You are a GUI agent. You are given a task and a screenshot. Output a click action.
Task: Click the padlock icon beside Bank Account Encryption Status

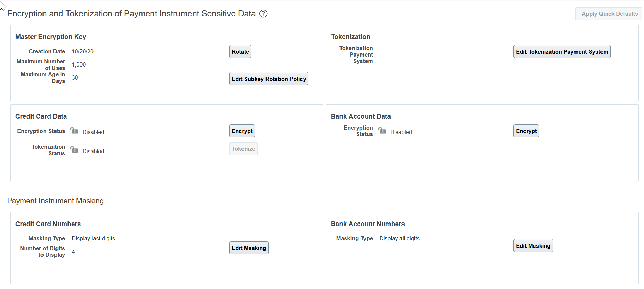tap(382, 131)
